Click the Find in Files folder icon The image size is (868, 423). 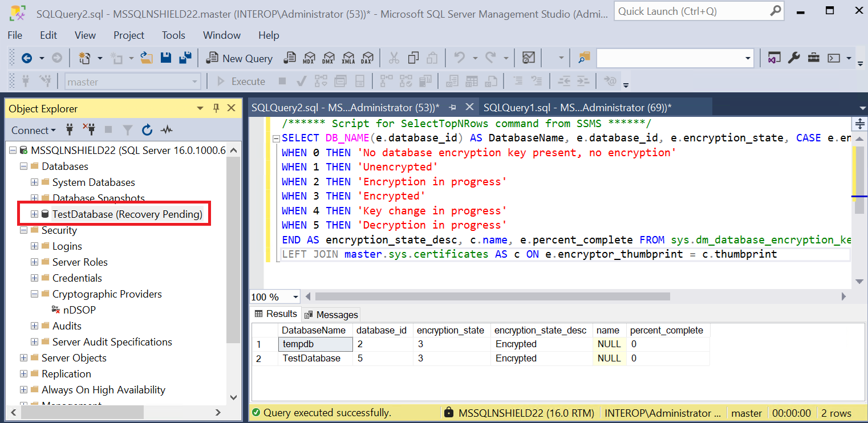click(x=584, y=58)
